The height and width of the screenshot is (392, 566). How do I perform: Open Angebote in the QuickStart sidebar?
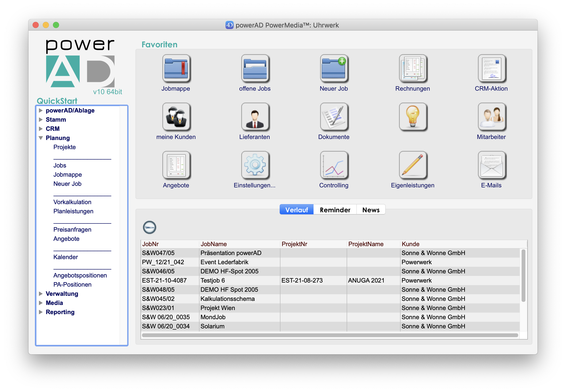click(66, 239)
